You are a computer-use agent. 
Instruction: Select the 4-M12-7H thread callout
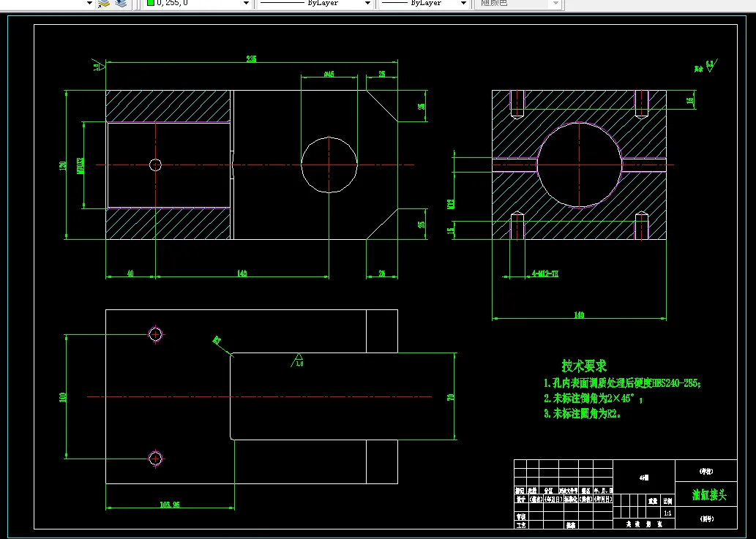click(x=544, y=274)
